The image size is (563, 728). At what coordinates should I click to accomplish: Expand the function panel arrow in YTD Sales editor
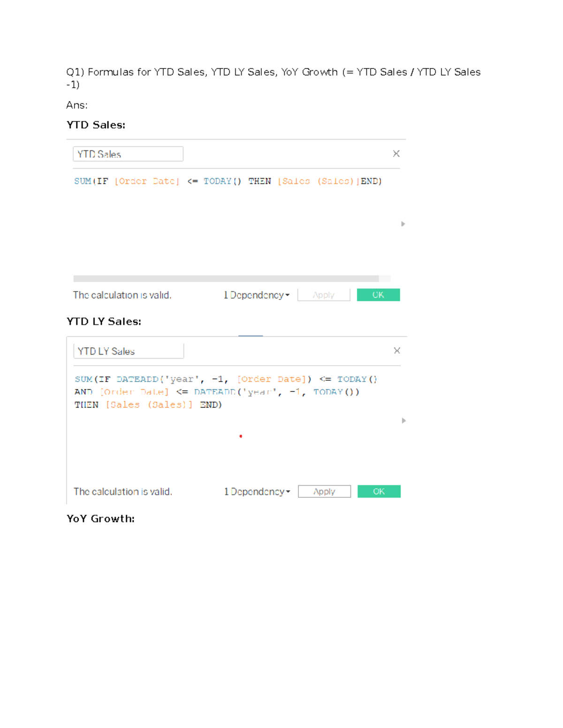tap(403, 224)
